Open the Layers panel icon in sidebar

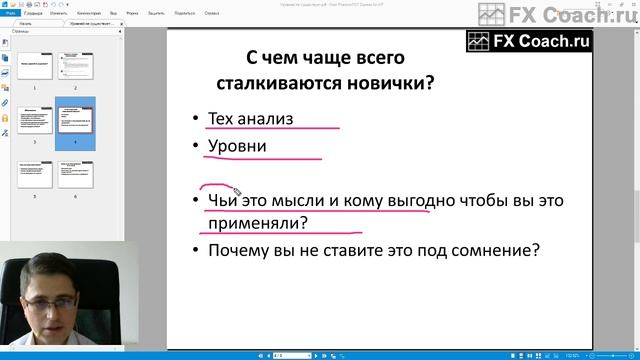(x=5, y=73)
